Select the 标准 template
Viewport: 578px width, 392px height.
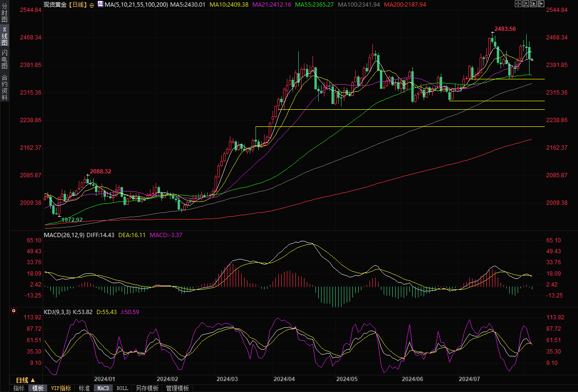[x=84, y=388]
